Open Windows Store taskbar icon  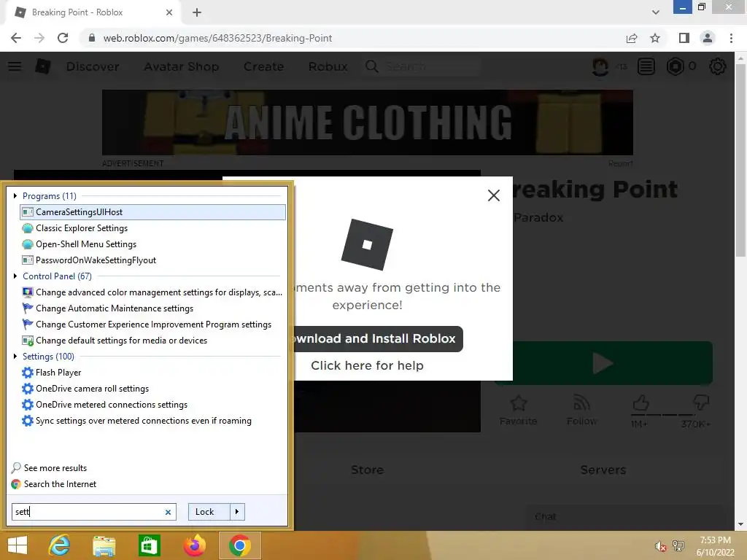pos(149,545)
